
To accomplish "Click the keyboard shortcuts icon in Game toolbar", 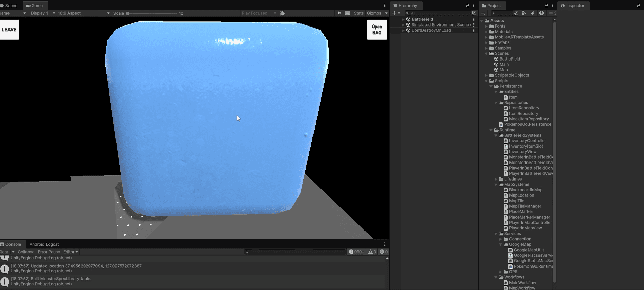I will pos(347,13).
